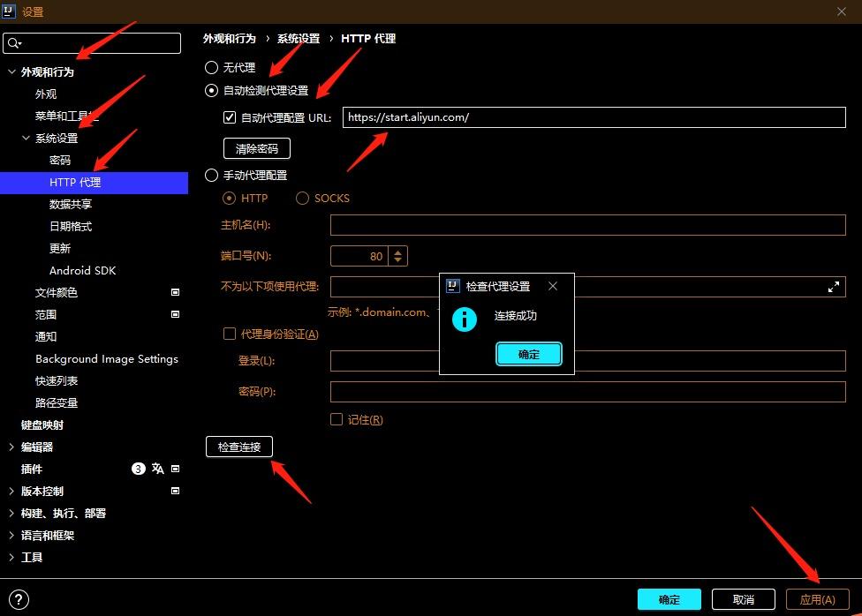Click the expand icon in proxy exceptions field
The width and height of the screenshot is (862, 616).
833,286
